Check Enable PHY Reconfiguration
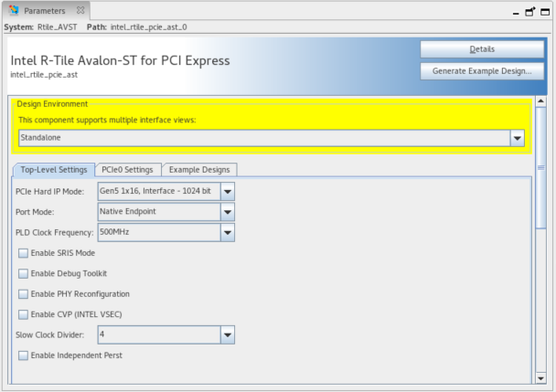Screen dimensions: 556x392 [x=23, y=294]
